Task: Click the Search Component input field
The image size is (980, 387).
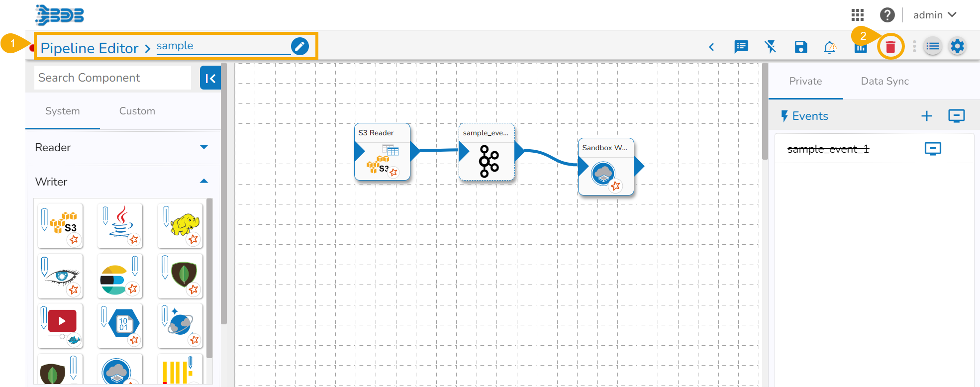Action: pos(112,78)
